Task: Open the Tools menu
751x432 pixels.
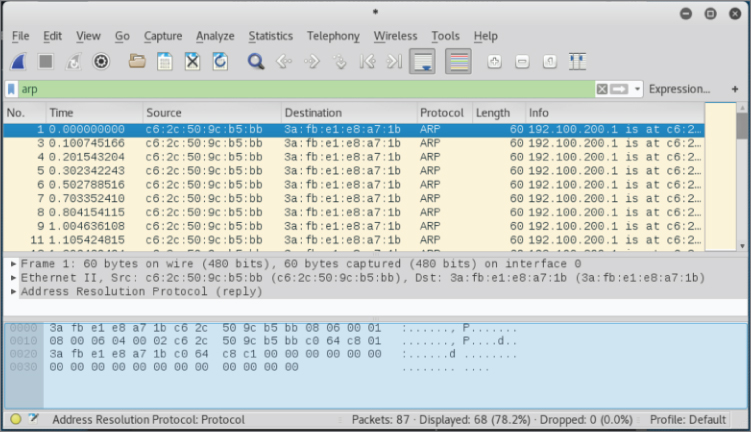Action: [445, 36]
